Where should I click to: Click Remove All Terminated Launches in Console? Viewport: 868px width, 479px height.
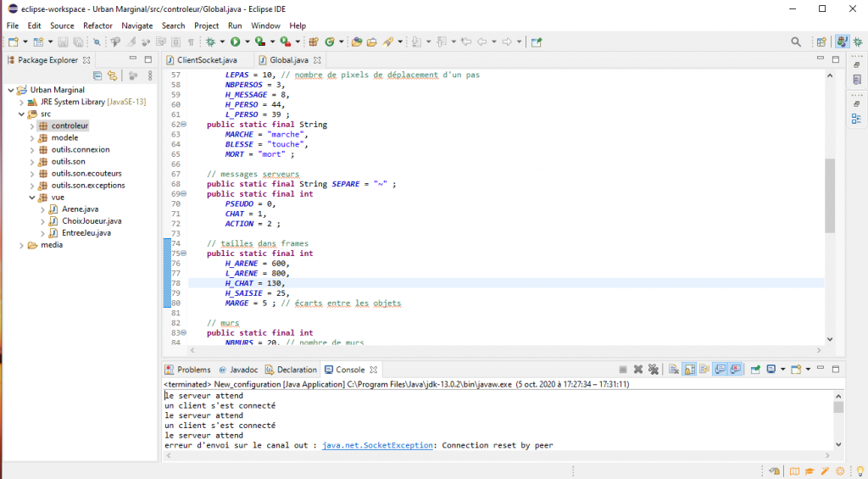(654, 370)
